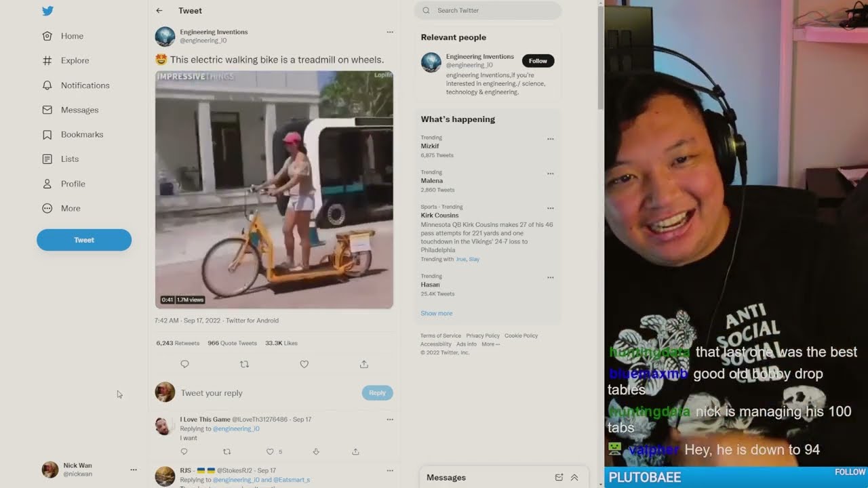The width and height of the screenshot is (868, 488).
Task: Click @engineering_i0 mention in first reply
Action: [236, 428]
